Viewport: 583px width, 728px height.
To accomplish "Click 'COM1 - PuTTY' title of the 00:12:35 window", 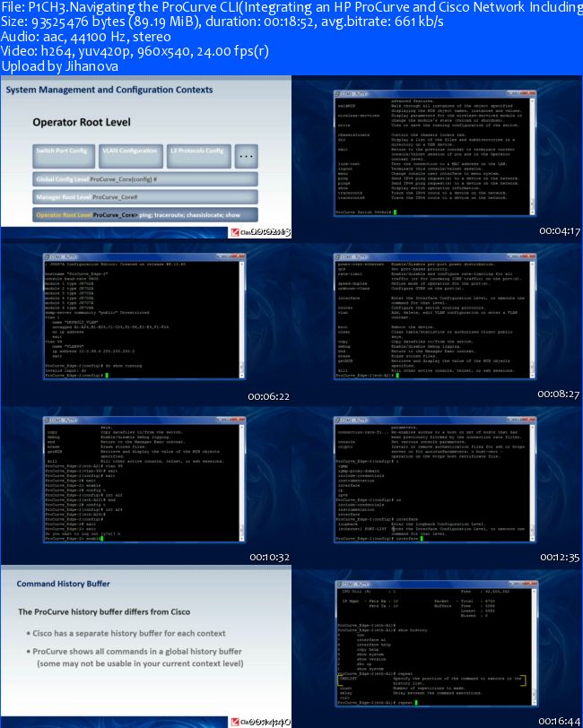I will pos(353,420).
